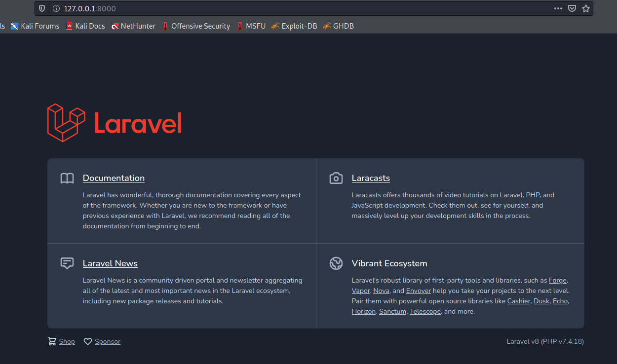Follow the Nova link
The width and height of the screenshot is (617, 364).
point(381,291)
